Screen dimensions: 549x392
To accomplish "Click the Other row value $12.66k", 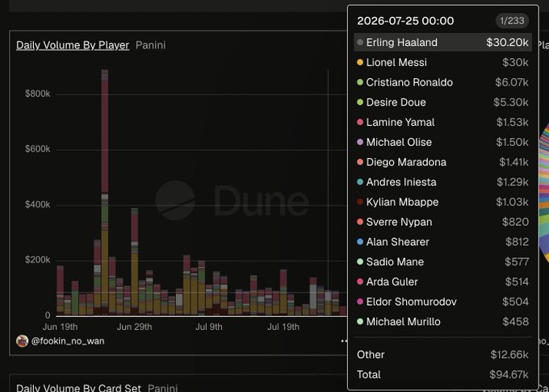I will (509, 355).
